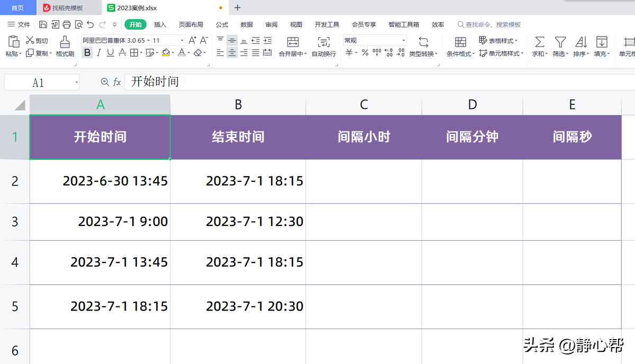
Task: Select column C header
Action: tap(364, 105)
